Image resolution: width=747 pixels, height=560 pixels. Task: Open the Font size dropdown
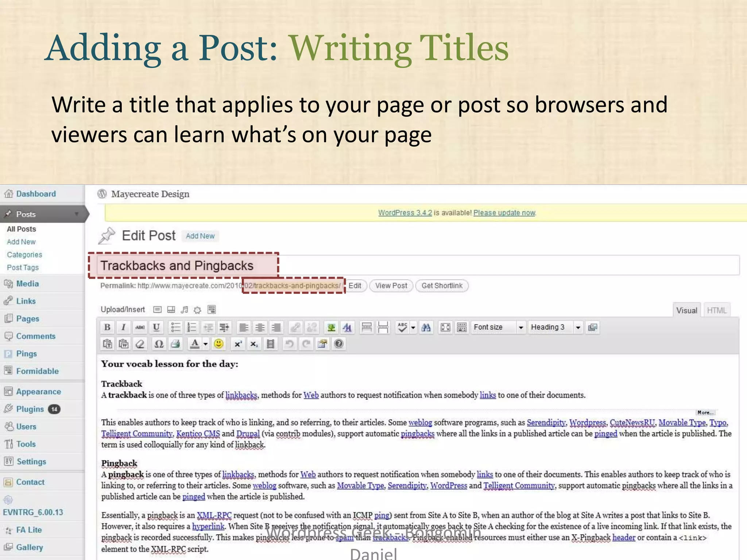[x=498, y=327]
